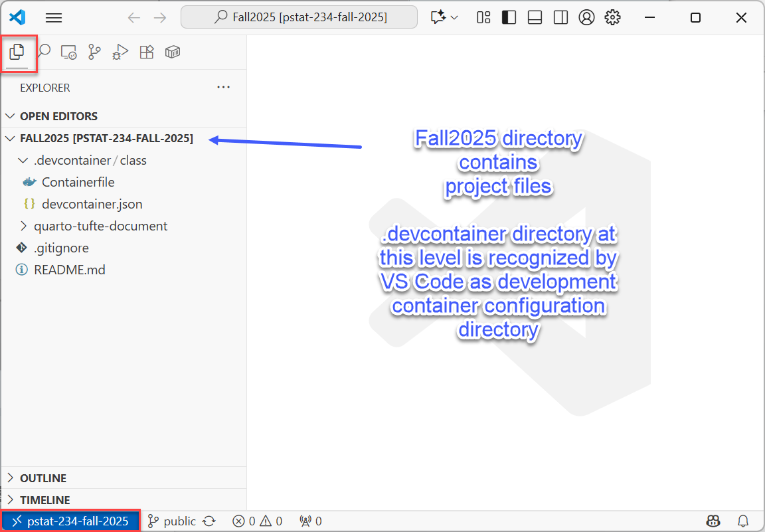Collapse the FALL2025 project folder
765x532 pixels.
(9, 138)
